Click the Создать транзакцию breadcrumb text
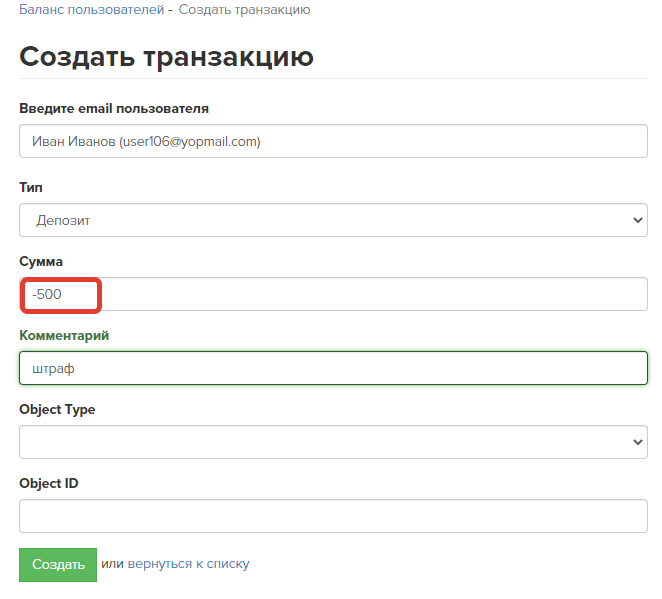Screen dimensions: 662x599 [244, 9]
